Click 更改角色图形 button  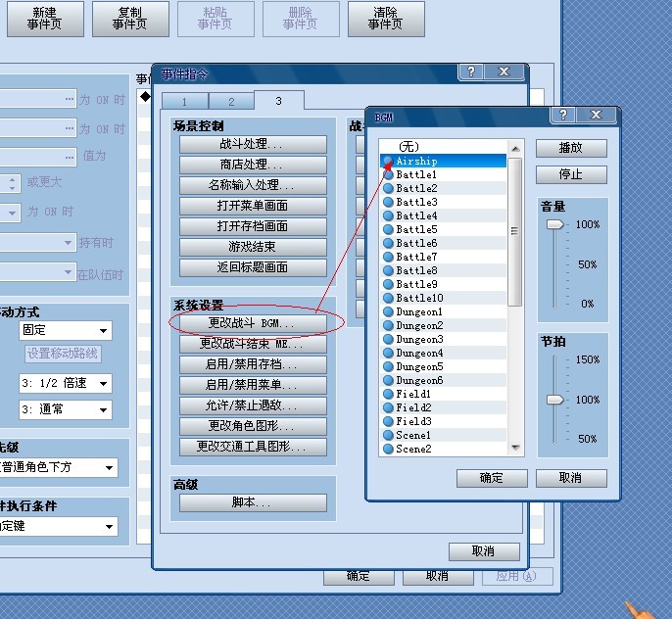pos(253,426)
